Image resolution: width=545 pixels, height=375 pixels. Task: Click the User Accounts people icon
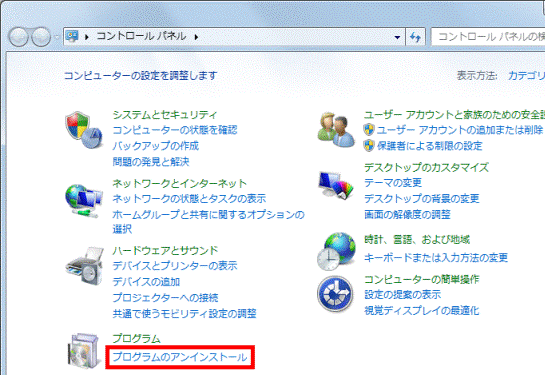point(336,129)
